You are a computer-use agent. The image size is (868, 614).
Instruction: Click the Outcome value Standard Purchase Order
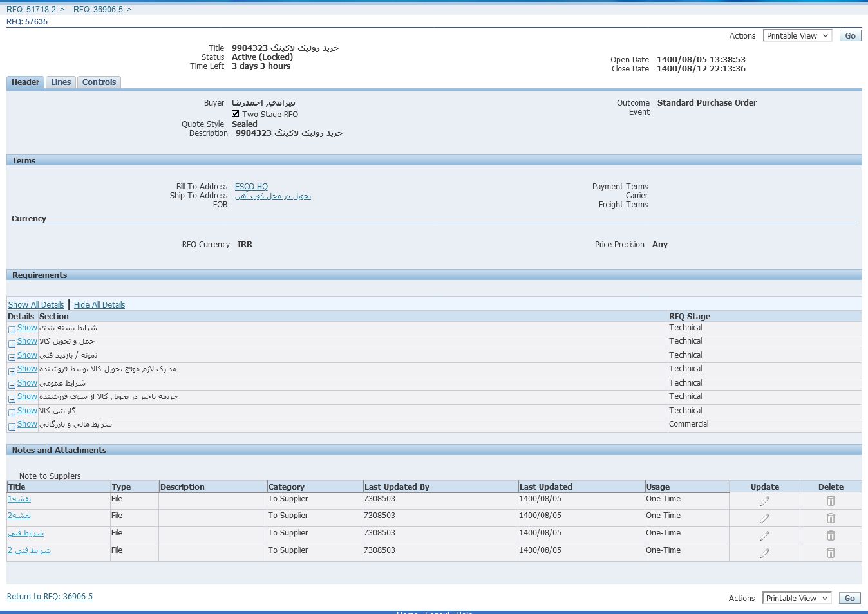tap(707, 103)
